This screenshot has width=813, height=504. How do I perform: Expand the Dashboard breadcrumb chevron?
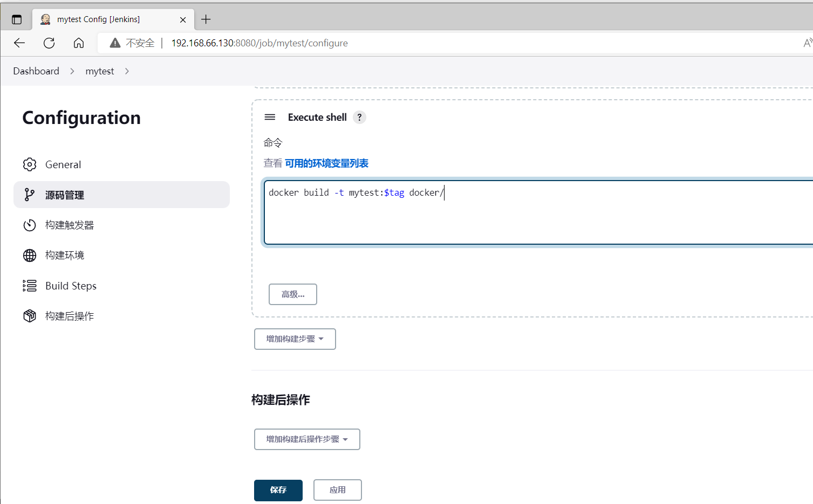72,71
